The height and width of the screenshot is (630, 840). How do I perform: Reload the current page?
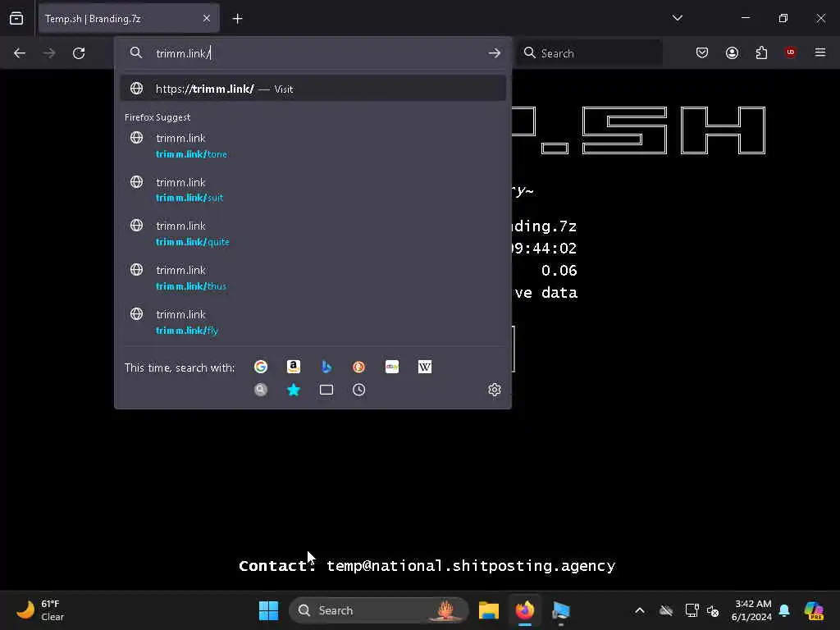pos(79,53)
